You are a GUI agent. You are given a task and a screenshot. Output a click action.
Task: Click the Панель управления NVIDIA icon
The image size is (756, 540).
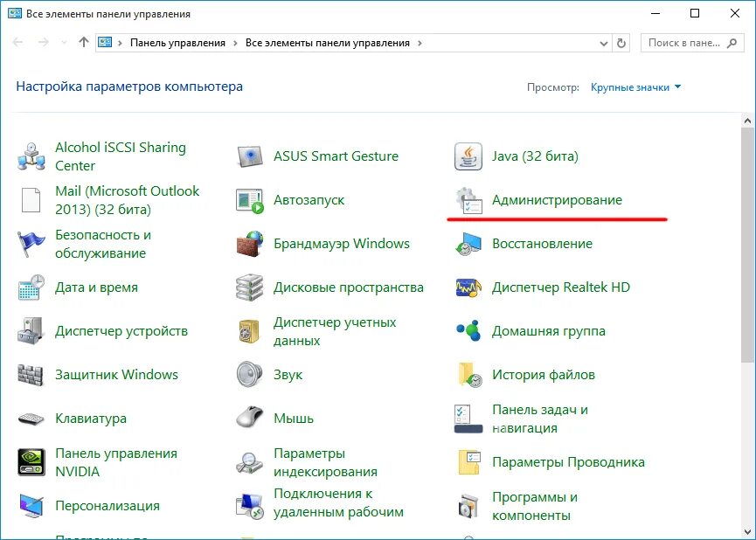click(31, 462)
